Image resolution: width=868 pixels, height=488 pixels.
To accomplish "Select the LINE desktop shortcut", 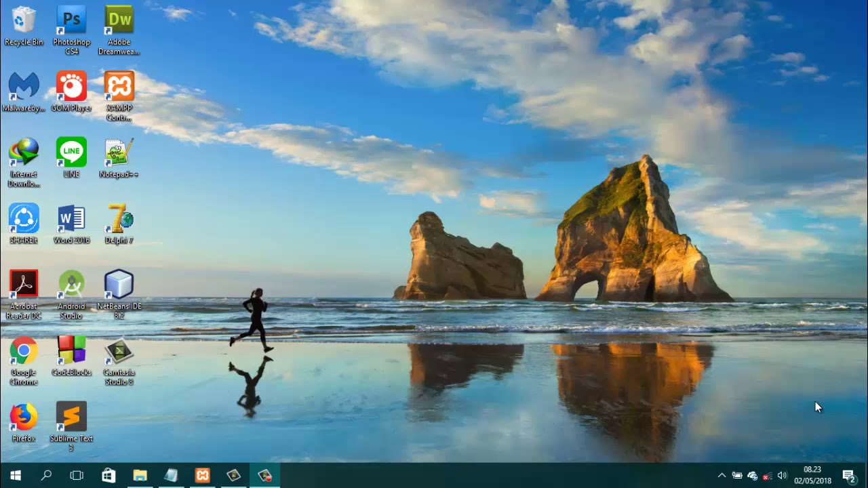I will click(x=71, y=158).
